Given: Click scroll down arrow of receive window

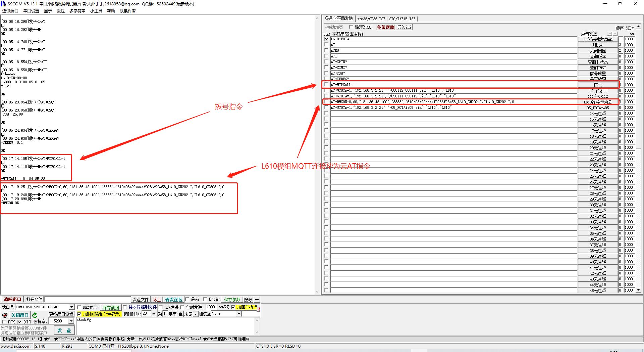Looking at the screenshot, I should [x=317, y=292].
